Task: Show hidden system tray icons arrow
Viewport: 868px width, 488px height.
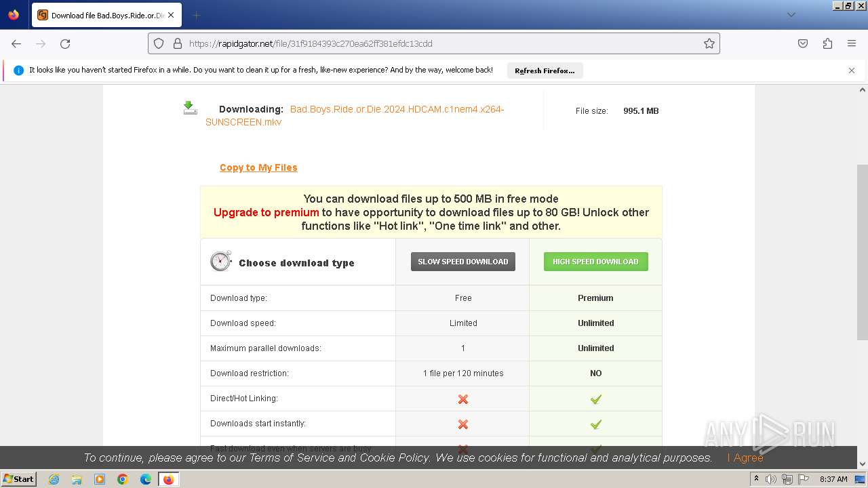Action: click(756, 479)
